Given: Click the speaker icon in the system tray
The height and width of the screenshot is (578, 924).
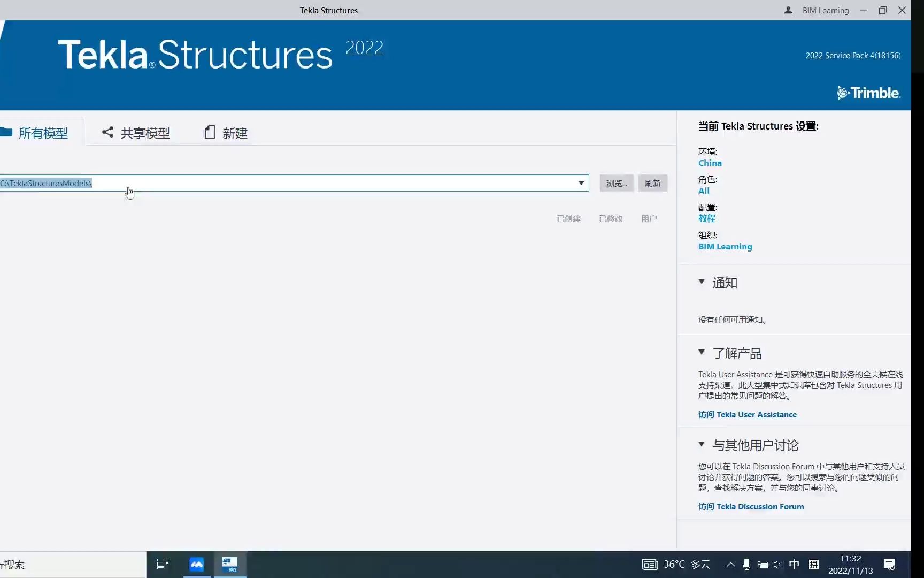Looking at the screenshot, I should pyautogui.click(x=777, y=565).
